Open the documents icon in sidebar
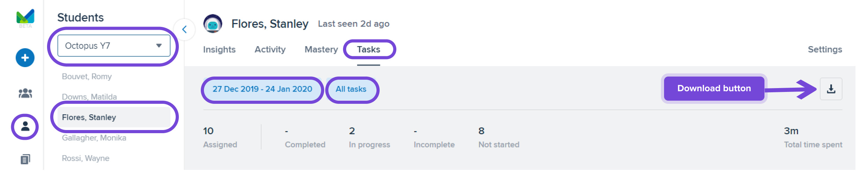868x180 pixels. click(x=25, y=159)
